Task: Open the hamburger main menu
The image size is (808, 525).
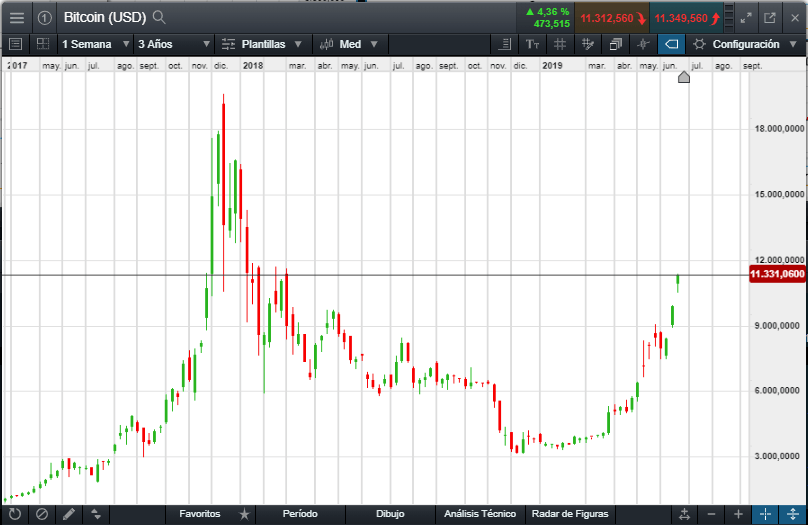Action: [x=16, y=18]
